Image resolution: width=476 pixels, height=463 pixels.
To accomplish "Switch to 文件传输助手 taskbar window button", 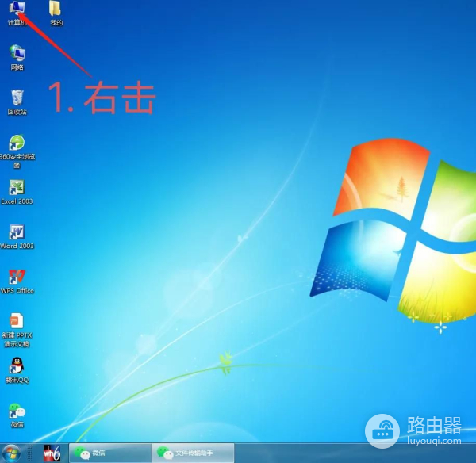I will [193, 453].
